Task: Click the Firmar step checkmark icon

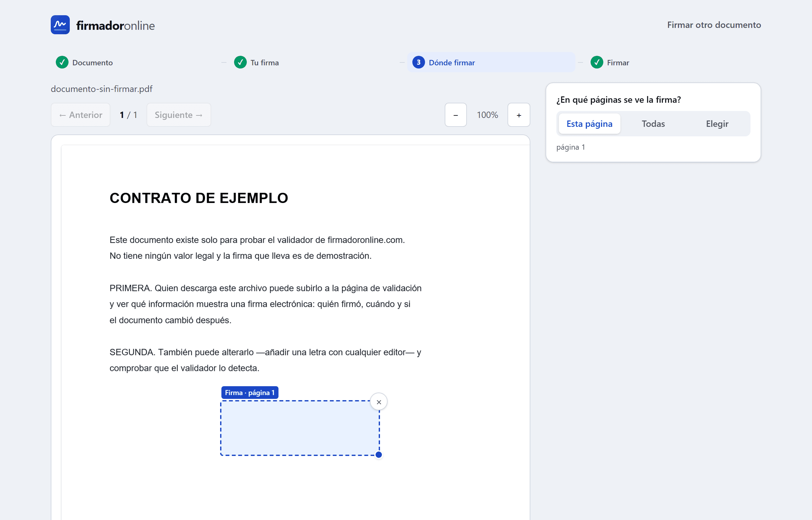Action: 597,62
